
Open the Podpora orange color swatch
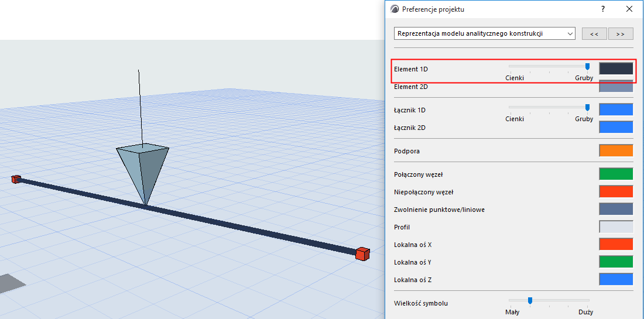[x=616, y=150]
